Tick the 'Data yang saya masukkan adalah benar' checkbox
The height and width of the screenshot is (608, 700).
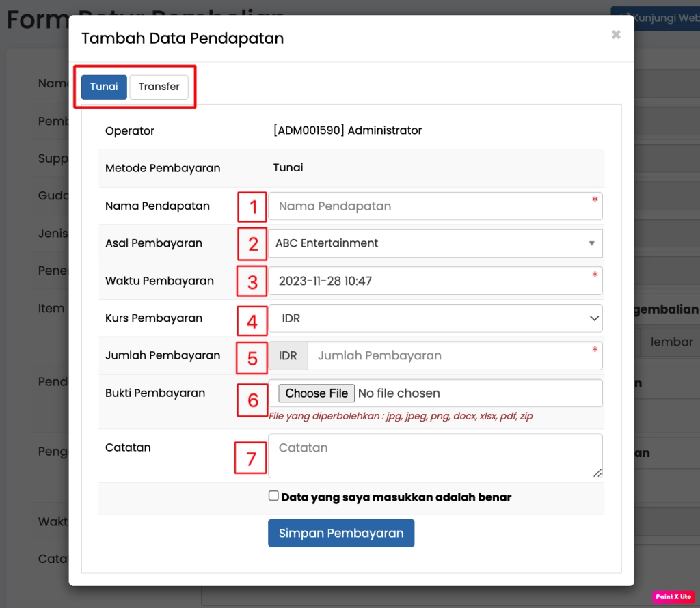coord(273,497)
